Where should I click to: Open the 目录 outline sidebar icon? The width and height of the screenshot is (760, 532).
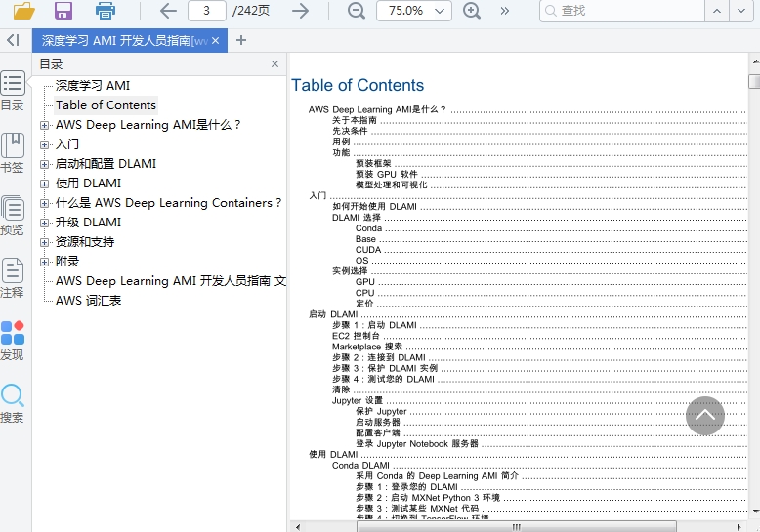[12, 91]
